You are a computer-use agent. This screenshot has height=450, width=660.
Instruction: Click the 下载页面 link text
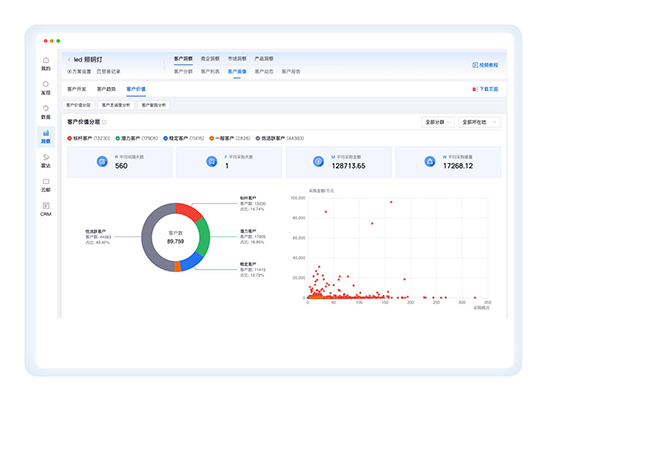click(489, 89)
